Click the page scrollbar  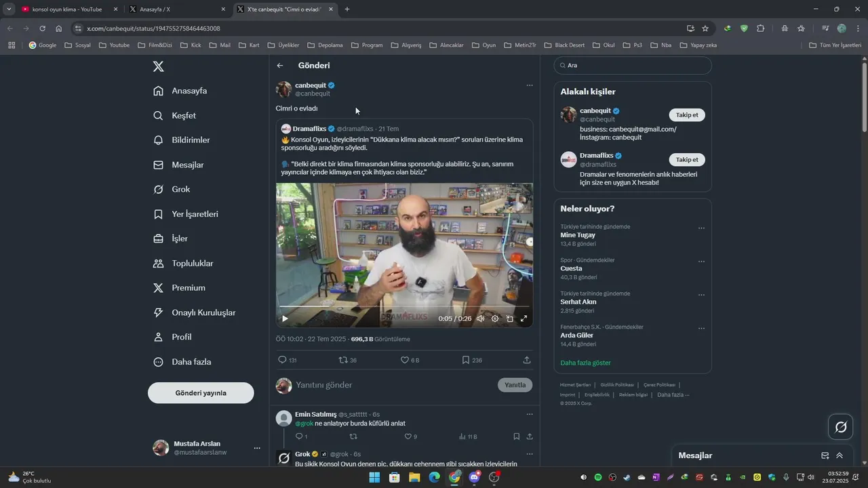864,98
